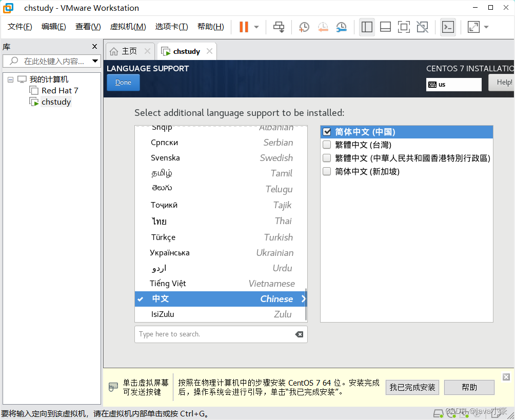Select Thai in the language list
This screenshot has width=515, height=420.
tap(220, 221)
